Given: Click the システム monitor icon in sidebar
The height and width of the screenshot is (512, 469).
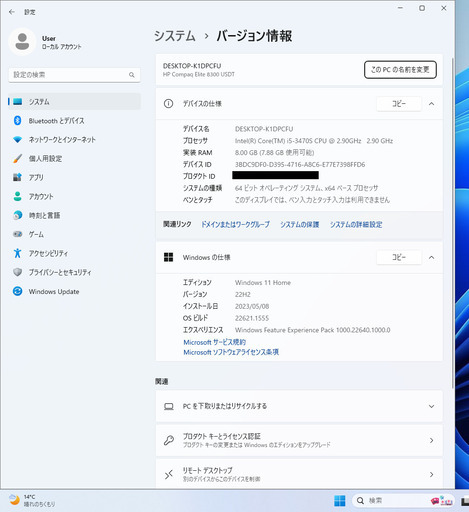Looking at the screenshot, I should pos(17,101).
